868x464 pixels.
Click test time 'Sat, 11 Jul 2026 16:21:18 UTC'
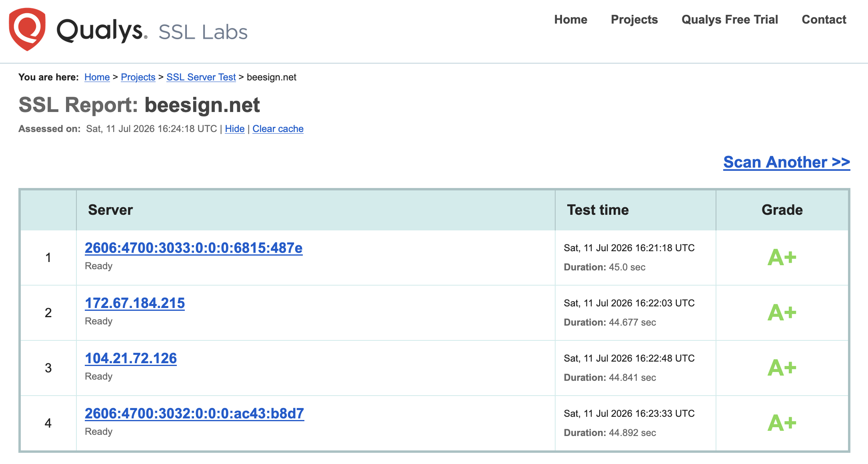pyautogui.click(x=629, y=248)
